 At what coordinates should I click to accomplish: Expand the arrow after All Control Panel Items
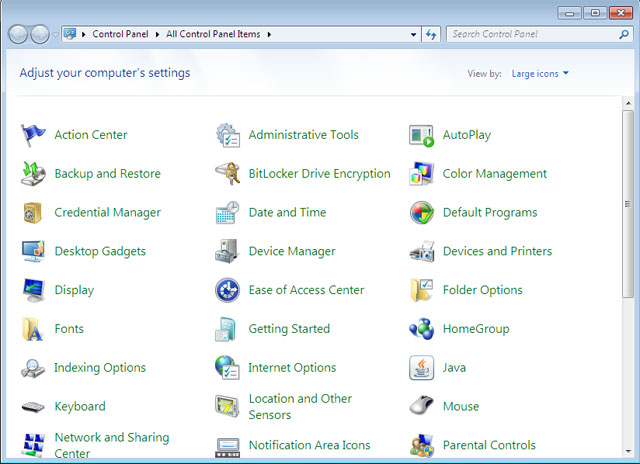click(269, 34)
